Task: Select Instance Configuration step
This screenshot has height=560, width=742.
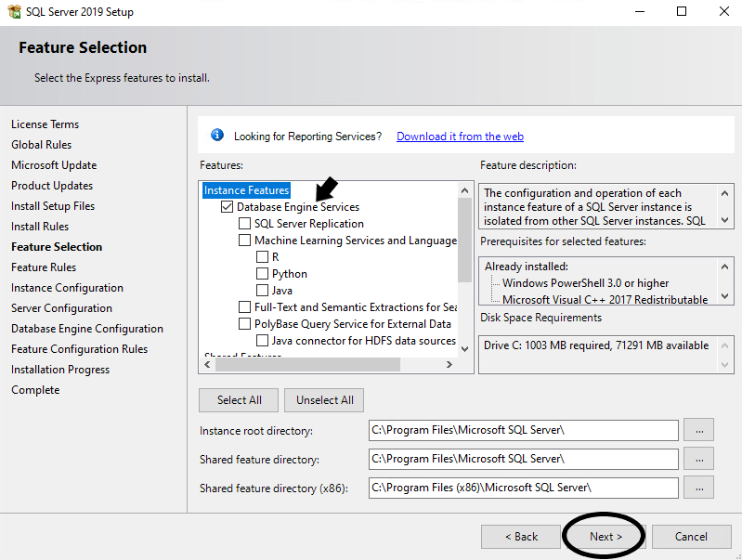Action: tap(67, 287)
